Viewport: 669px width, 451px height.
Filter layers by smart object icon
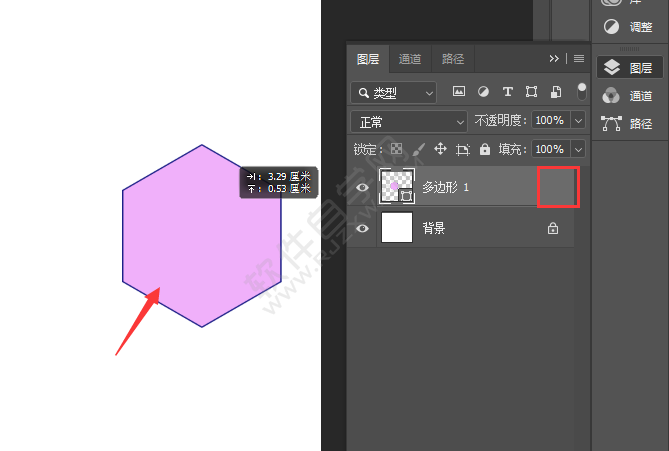(555, 92)
